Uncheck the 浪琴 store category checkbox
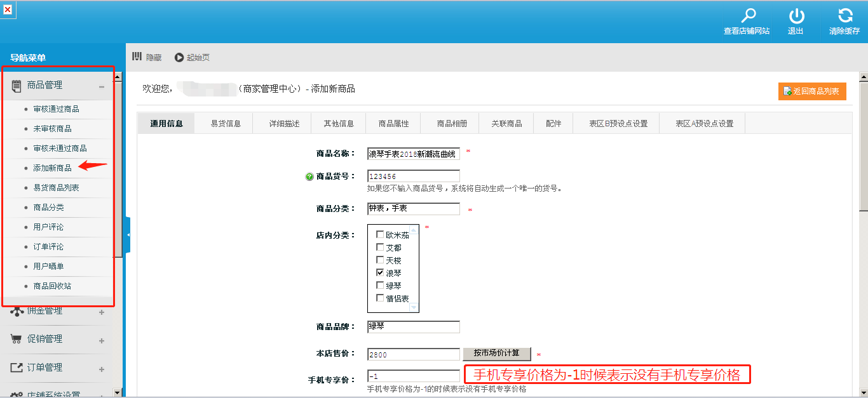The image size is (868, 398). [380, 272]
